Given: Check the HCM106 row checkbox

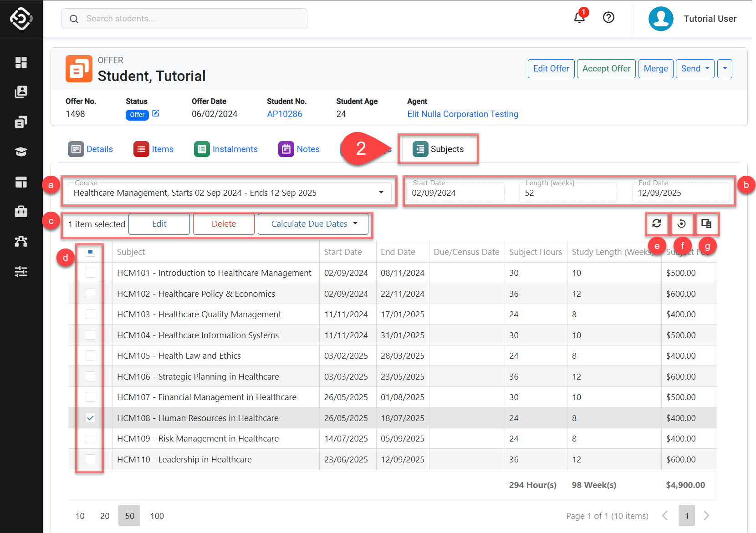Looking at the screenshot, I should [x=90, y=376].
